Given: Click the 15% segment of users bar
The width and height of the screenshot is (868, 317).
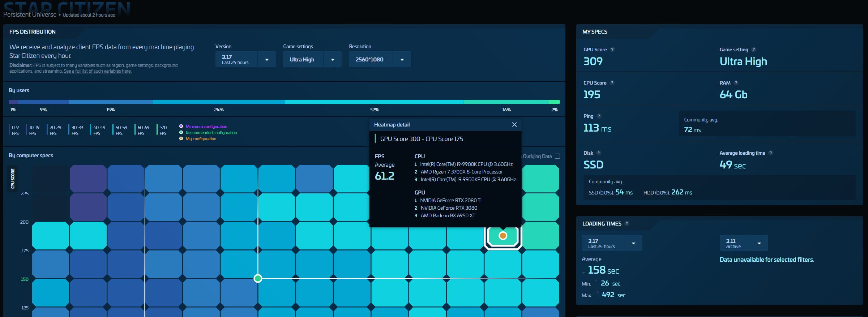Looking at the screenshot, I should click(111, 102).
